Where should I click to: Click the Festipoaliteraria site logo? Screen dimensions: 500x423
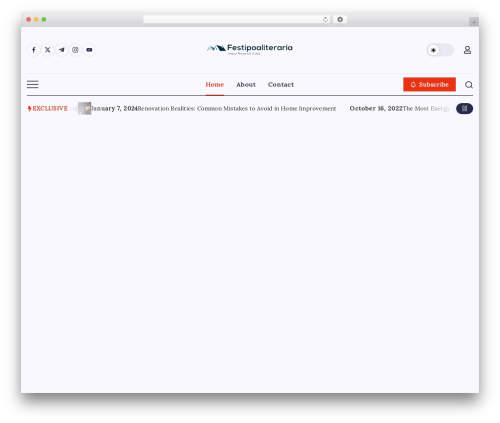point(250,49)
